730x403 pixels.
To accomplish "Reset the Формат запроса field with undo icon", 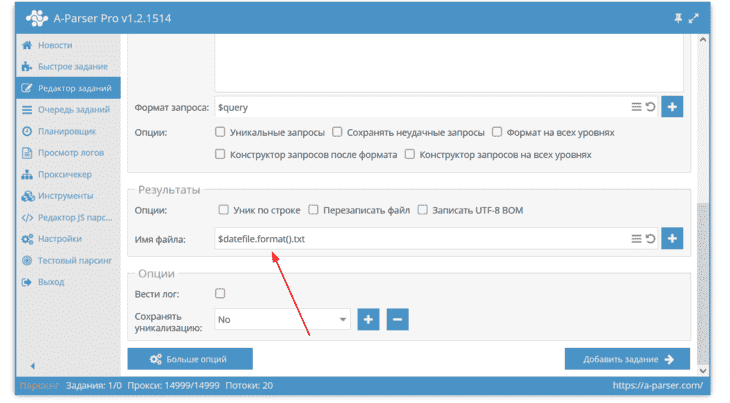I will point(650,107).
